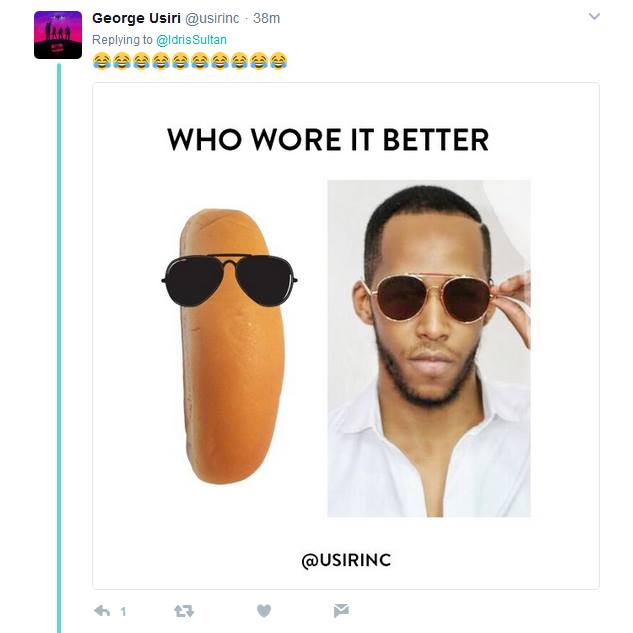The image size is (633, 633).
Task: Open the tweet options chevron menu
Action: click(594, 17)
